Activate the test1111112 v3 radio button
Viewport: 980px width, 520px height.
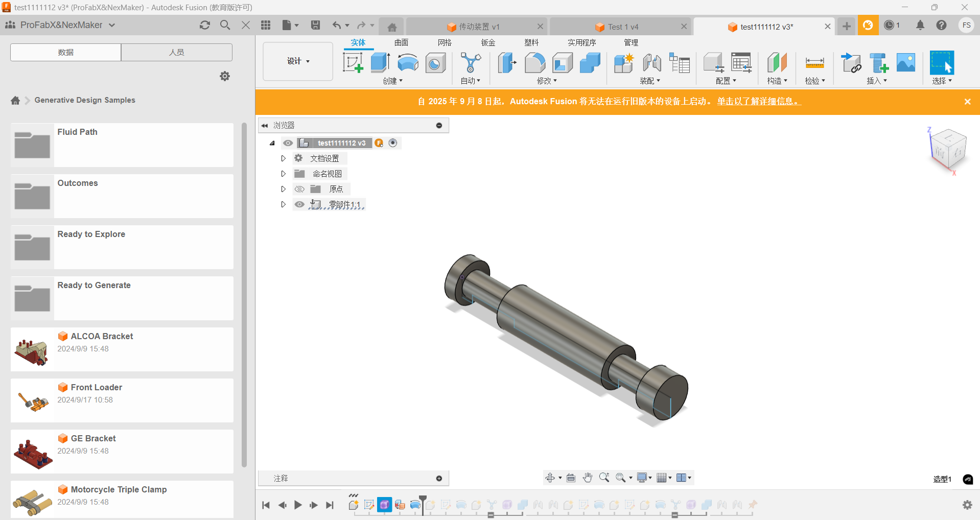[393, 143]
